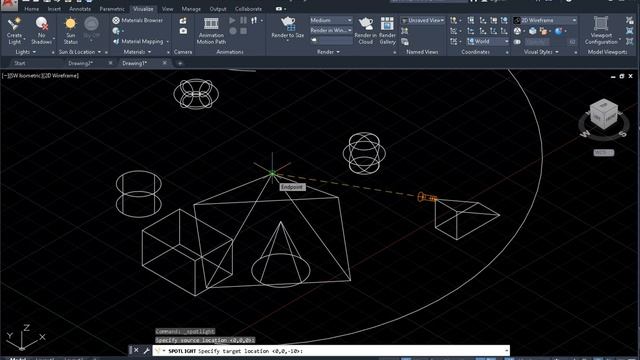This screenshot has height=360, width=640.
Task: Open the Materials Browser
Action: [138, 20]
